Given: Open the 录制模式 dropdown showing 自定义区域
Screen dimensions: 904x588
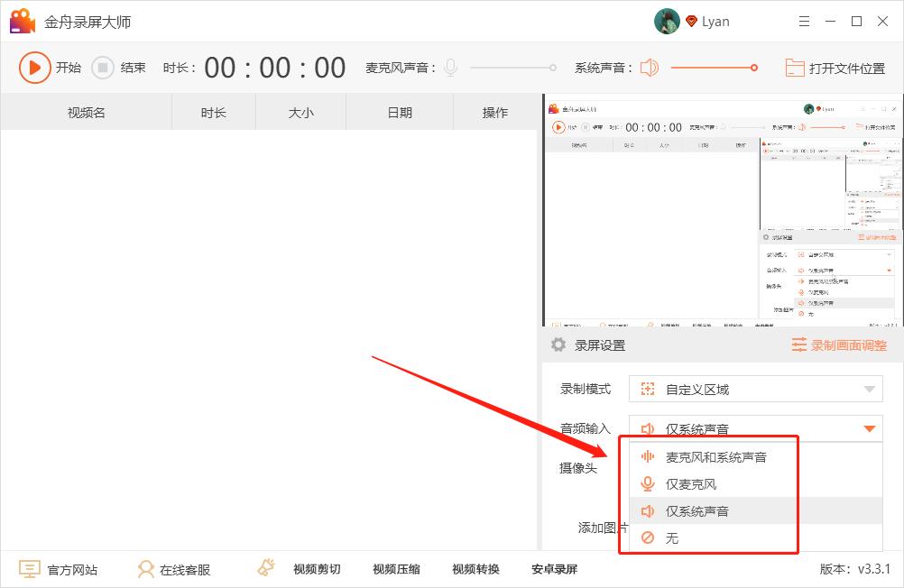Looking at the screenshot, I should coord(756,389).
